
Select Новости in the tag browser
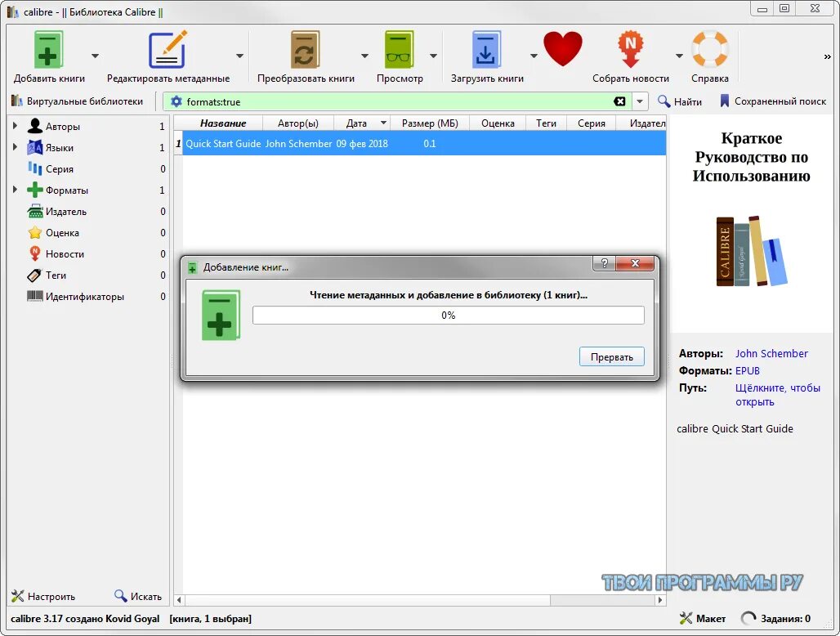pos(65,253)
